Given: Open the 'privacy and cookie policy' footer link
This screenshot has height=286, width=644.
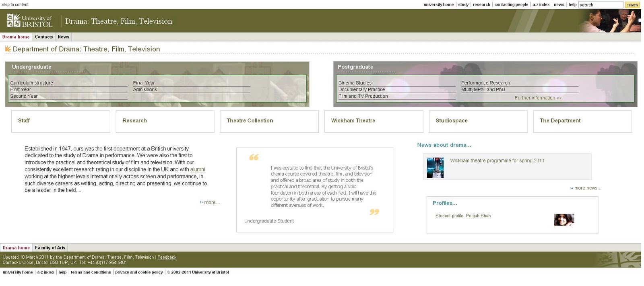Looking at the screenshot, I should click(139, 272).
